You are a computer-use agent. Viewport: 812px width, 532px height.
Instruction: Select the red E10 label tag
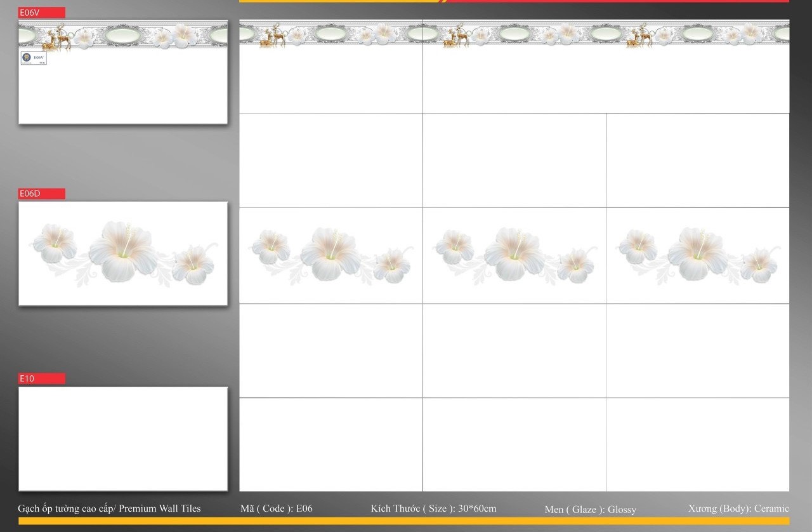(x=42, y=378)
